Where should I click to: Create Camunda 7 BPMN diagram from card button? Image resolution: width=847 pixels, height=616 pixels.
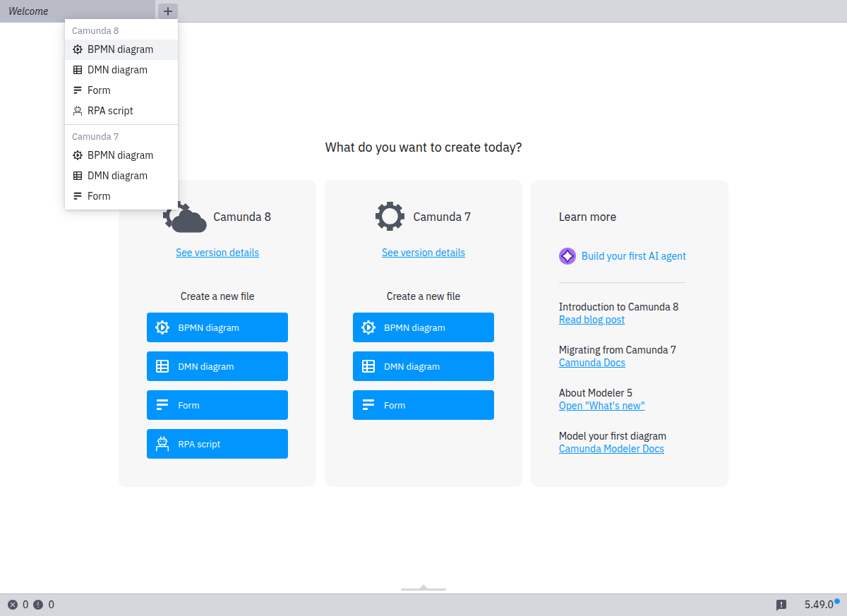tap(423, 327)
